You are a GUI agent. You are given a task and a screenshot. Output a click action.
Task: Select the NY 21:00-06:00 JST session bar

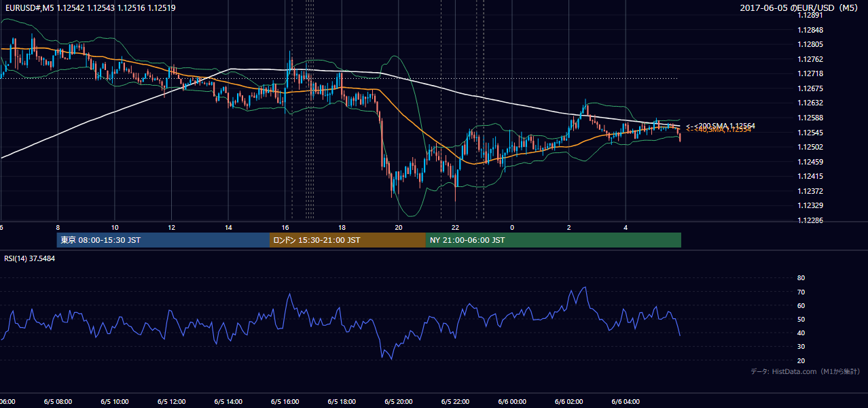554,240
